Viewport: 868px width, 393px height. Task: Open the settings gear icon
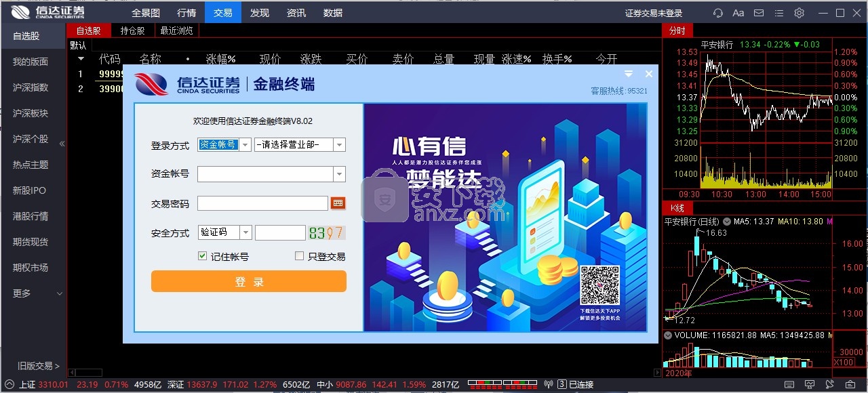(800, 13)
